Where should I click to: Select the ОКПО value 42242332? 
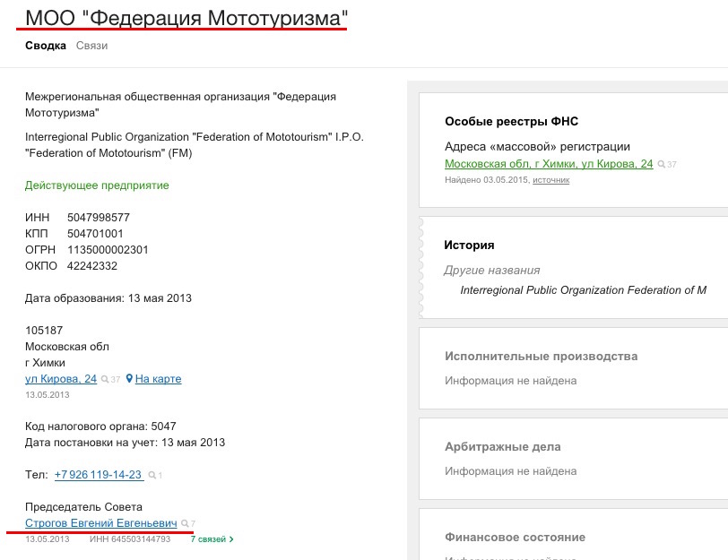coord(92,266)
